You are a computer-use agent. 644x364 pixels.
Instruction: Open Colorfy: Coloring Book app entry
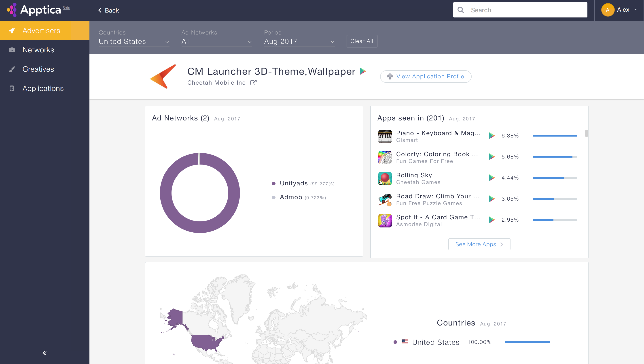437,154
